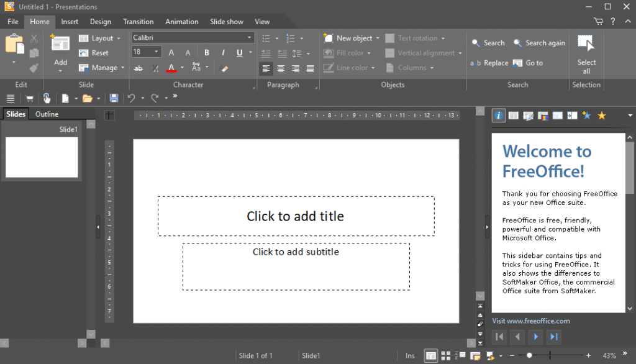The height and width of the screenshot is (364, 636).
Task: Switch to the Design ribbon tab
Action: (x=101, y=22)
